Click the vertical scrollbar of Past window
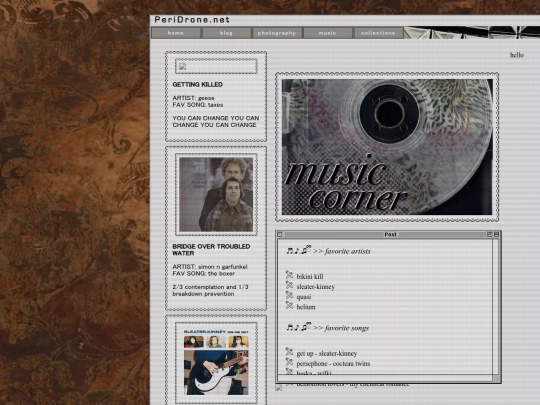Image resolution: width=540 pixels, height=405 pixels. [x=496, y=307]
